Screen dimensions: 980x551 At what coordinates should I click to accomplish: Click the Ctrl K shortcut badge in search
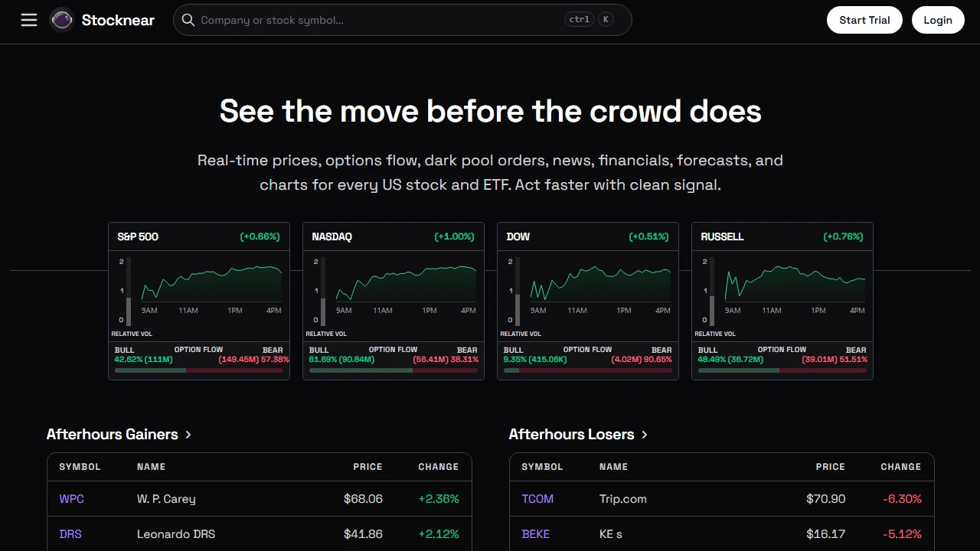pyautogui.click(x=590, y=20)
